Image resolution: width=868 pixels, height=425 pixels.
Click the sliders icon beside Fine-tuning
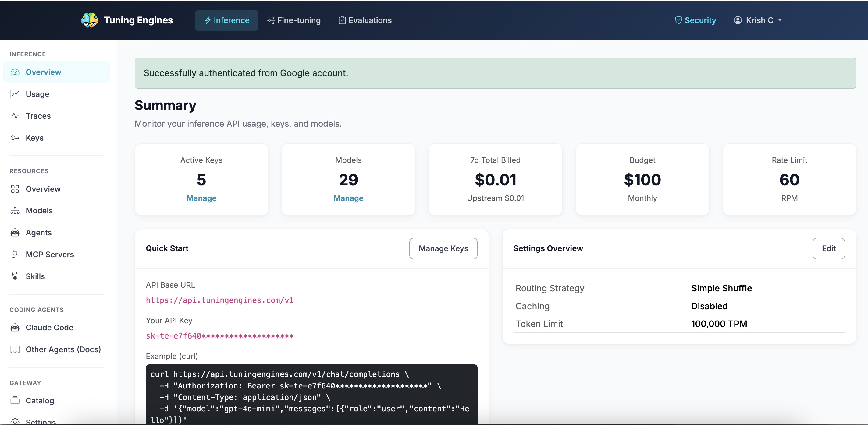point(271,20)
